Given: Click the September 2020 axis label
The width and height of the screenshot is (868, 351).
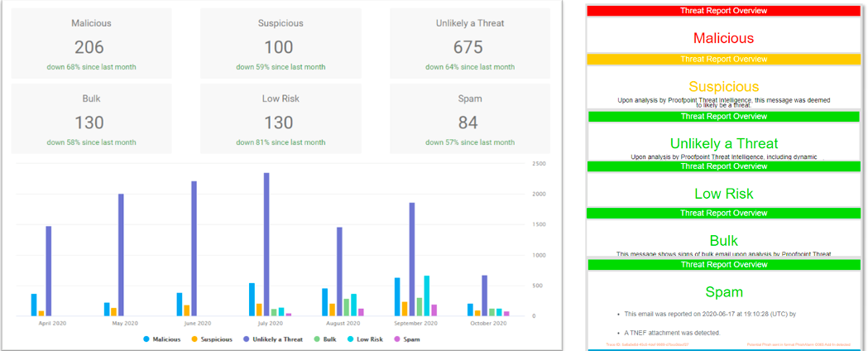Looking at the screenshot, I should [x=415, y=324].
